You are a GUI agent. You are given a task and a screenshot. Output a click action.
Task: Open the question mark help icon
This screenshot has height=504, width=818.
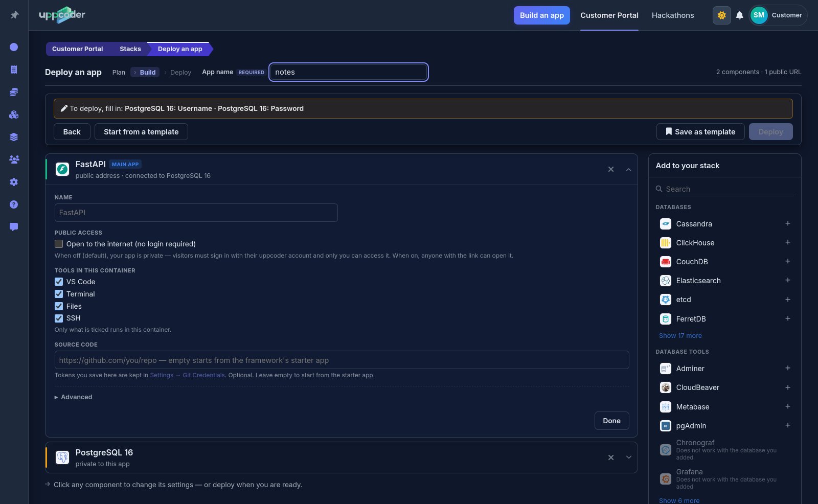(14, 204)
